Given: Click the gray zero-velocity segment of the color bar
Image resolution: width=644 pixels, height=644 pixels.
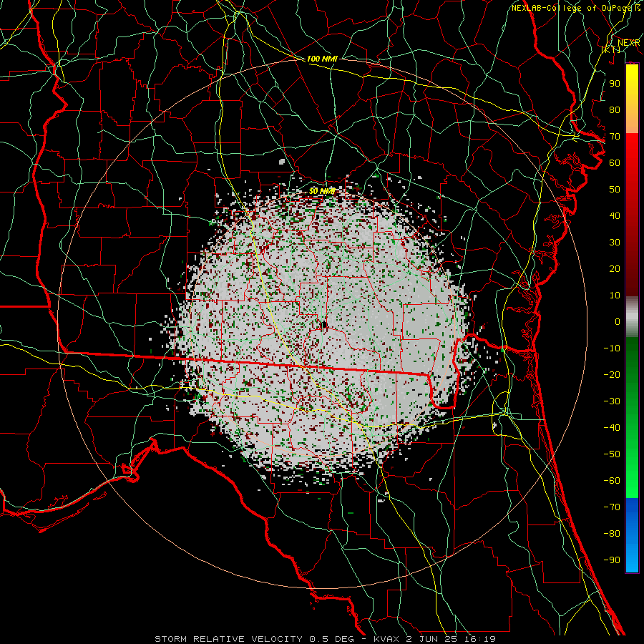Looking at the screenshot, I should pos(632,317).
